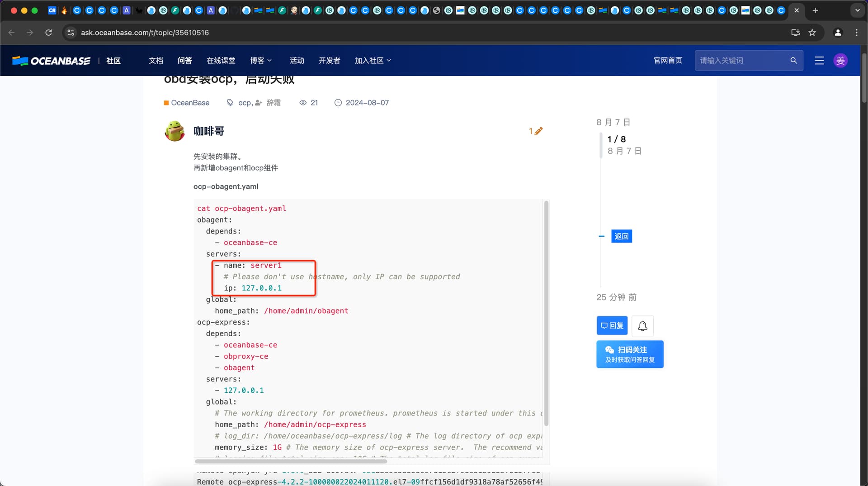Open a new tab with plus button
The width and height of the screenshot is (868, 486).
(815, 10)
